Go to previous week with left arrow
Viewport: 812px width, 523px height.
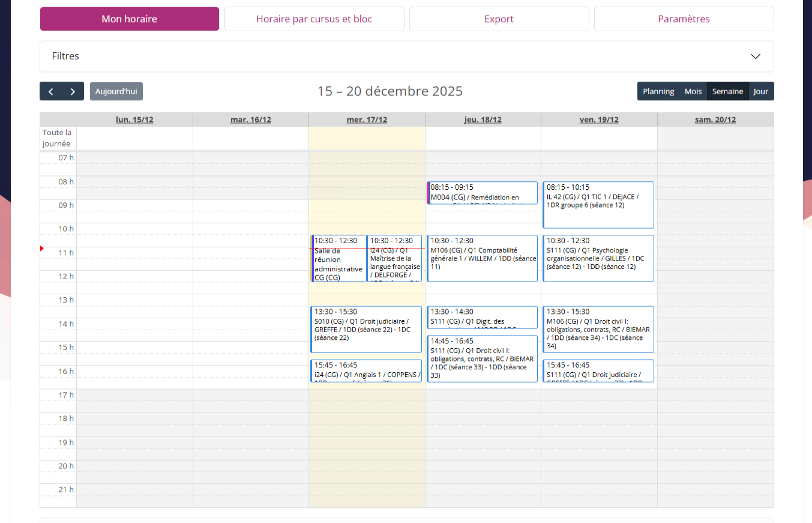pyautogui.click(x=51, y=91)
